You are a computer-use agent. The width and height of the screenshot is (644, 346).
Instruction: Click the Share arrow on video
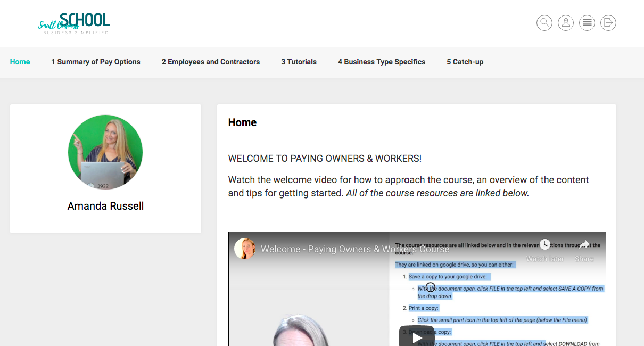(x=584, y=245)
